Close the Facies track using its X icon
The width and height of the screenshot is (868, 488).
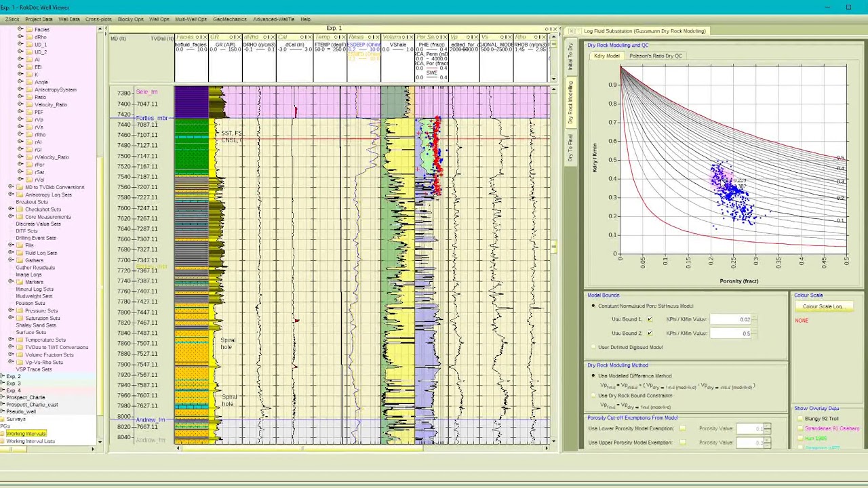tap(205, 37)
